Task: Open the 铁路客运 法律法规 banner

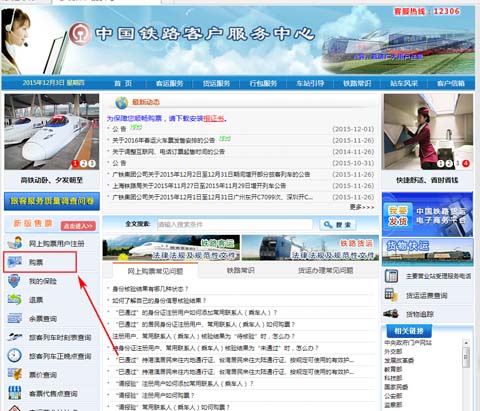Action: (171, 248)
